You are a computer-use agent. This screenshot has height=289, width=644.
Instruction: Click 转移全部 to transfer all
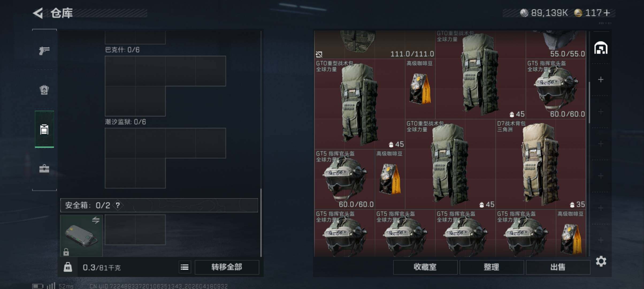click(227, 267)
